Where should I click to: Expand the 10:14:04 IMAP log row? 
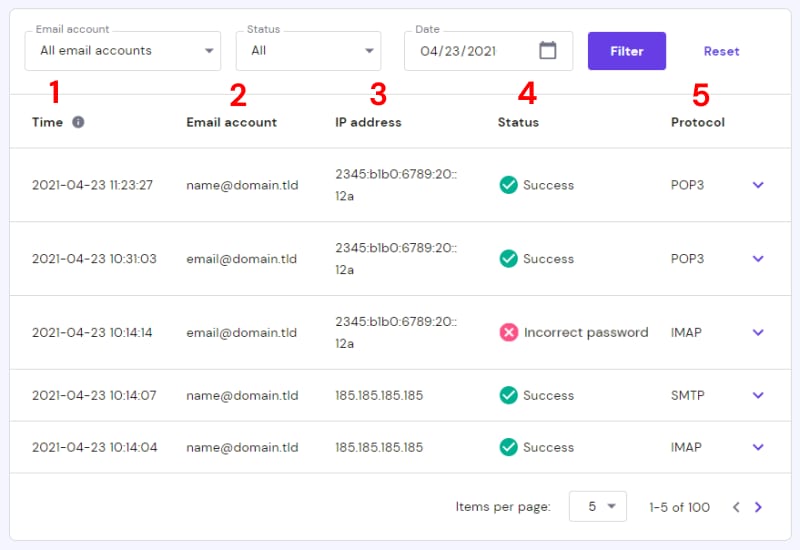[x=758, y=447]
